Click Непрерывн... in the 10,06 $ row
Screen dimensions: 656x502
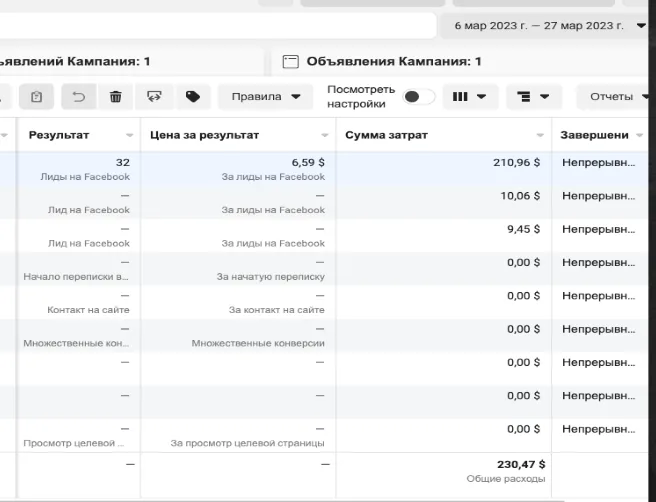point(599,196)
